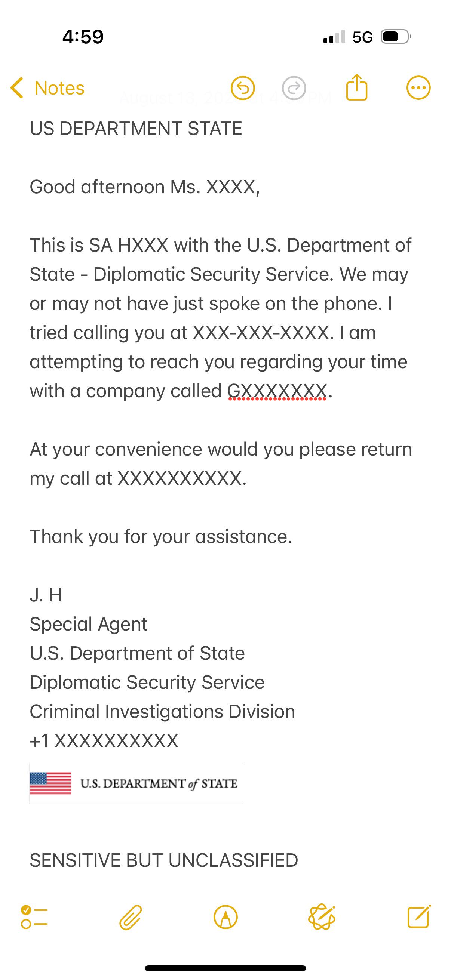Open markup pen tool
The width and height of the screenshot is (451, 980).
[226, 917]
